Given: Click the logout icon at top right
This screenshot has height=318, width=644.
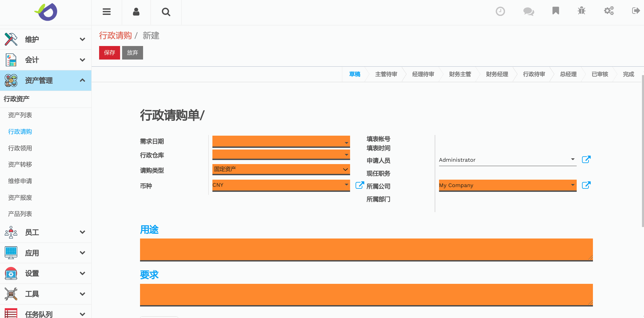Looking at the screenshot, I should 636,11.
